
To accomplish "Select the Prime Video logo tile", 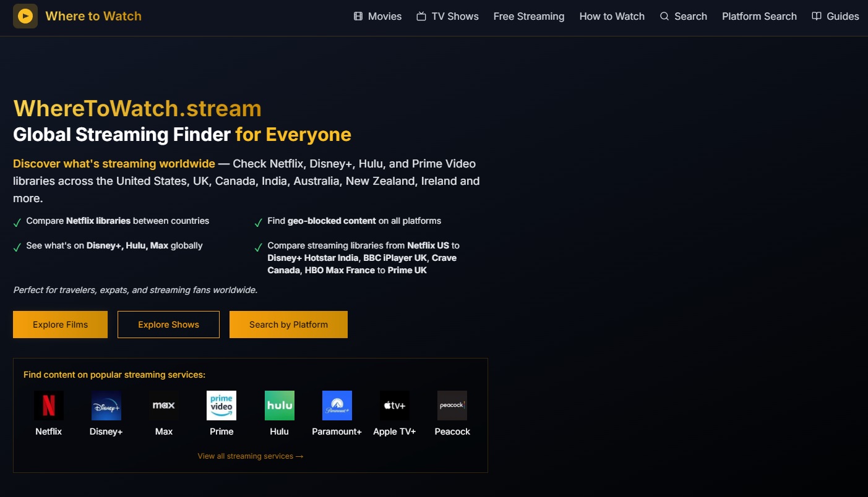I will point(221,406).
